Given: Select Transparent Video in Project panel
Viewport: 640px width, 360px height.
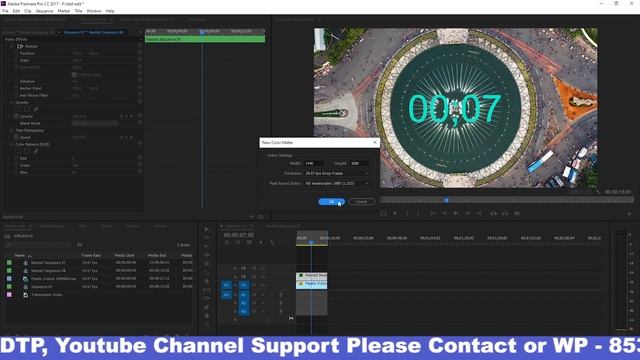Looking at the screenshot, I should (x=47, y=295).
